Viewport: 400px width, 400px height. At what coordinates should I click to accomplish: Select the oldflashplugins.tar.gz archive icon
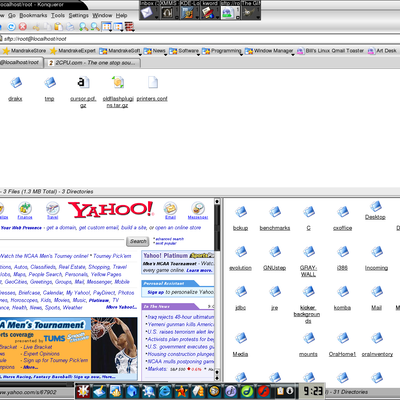[118, 82]
